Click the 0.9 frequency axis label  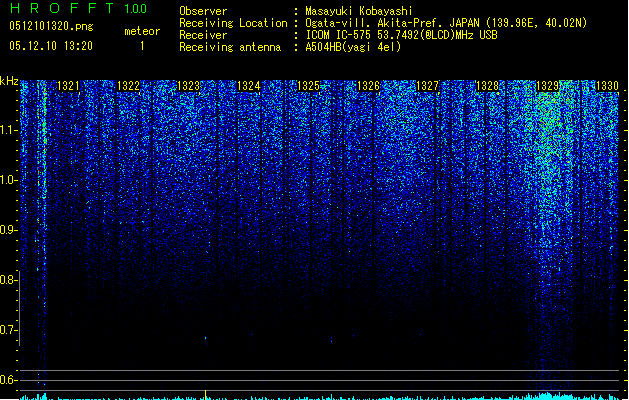pos(8,230)
